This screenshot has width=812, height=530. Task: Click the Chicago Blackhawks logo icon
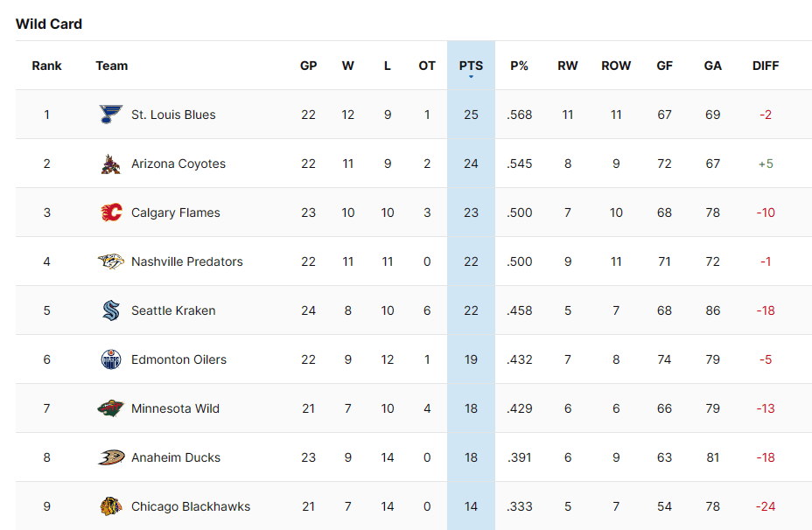coord(110,506)
